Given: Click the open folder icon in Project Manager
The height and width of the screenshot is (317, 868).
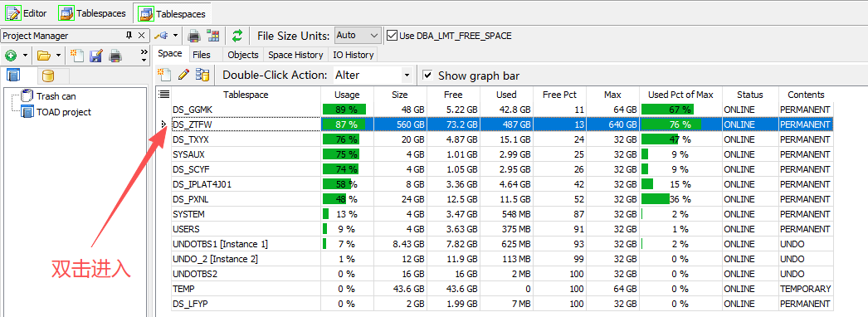Looking at the screenshot, I should (x=44, y=56).
